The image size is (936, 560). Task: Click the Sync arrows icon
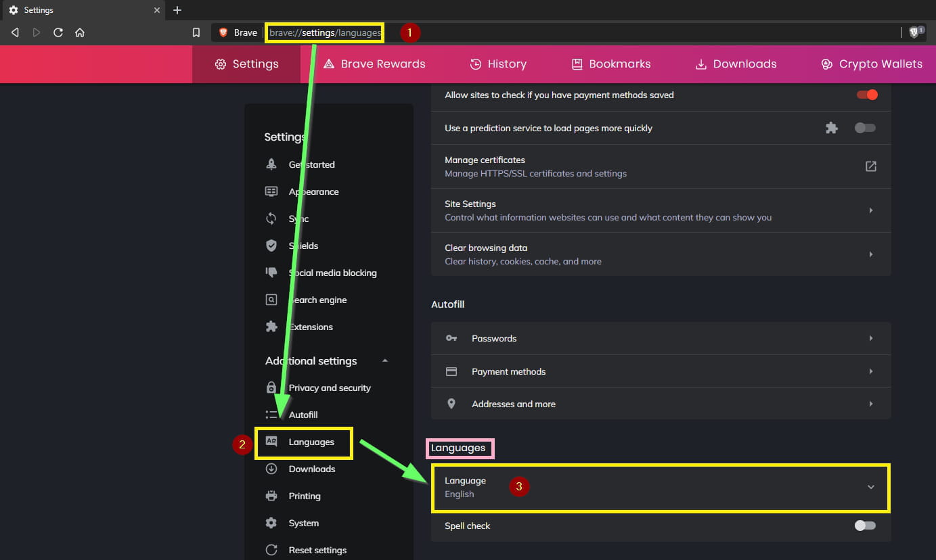click(271, 218)
